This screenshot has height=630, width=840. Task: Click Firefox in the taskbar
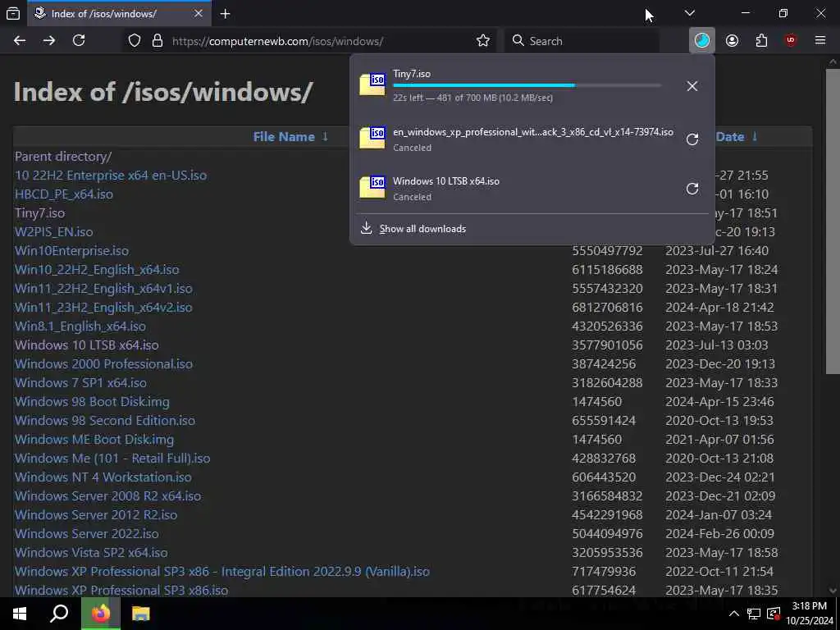click(x=101, y=614)
